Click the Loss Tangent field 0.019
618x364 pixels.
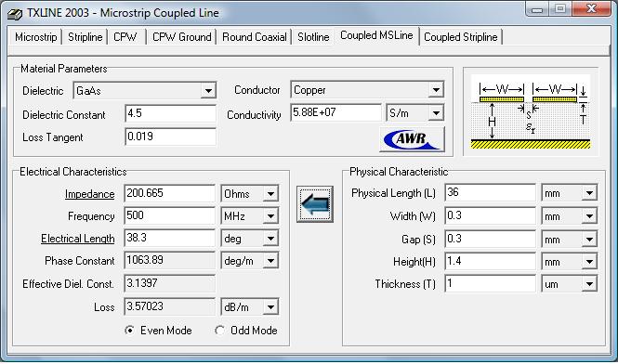coord(170,136)
